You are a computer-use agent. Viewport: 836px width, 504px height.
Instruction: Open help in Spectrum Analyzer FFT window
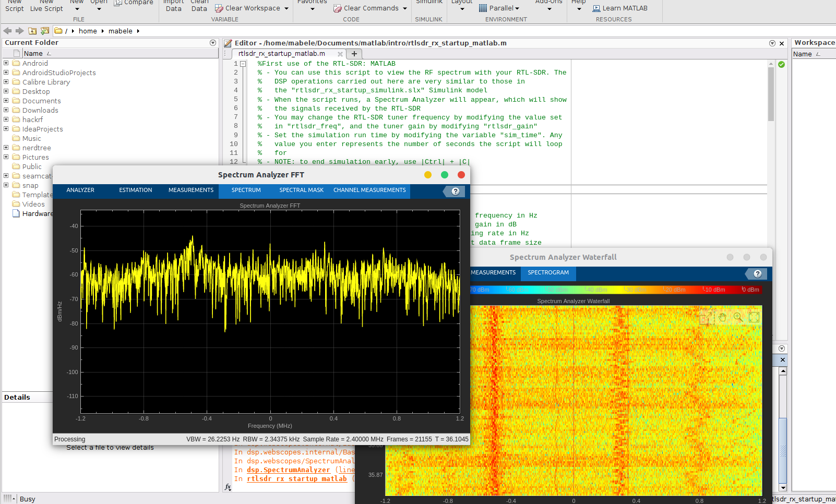pyautogui.click(x=455, y=191)
